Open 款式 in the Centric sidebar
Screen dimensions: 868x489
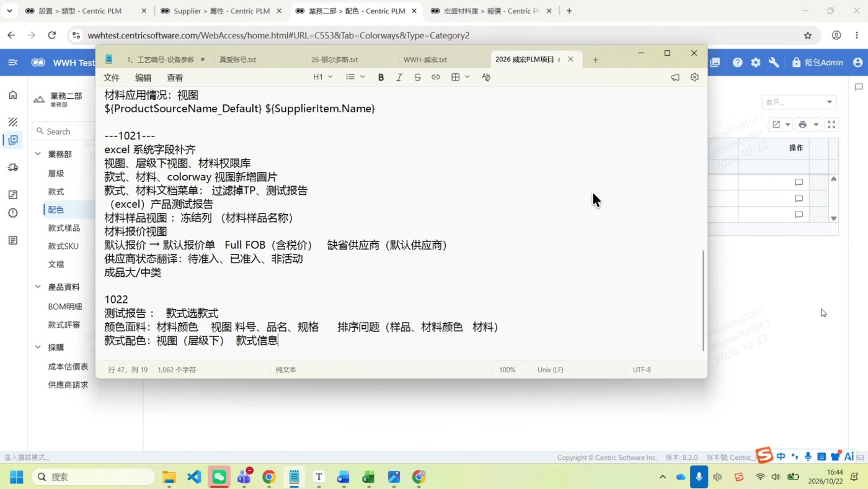(x=56, y=192)
